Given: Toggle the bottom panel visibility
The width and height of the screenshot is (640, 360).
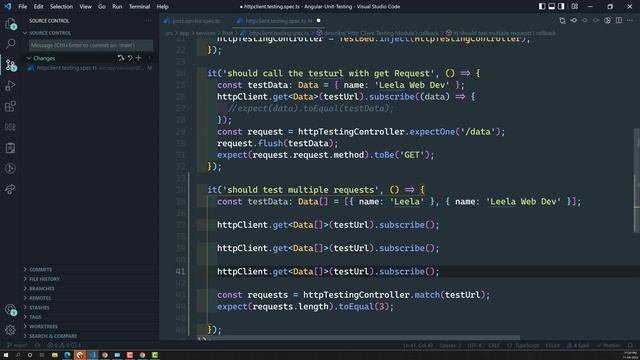Looking at the screenshot, I should pyautogui.click(x=551, y=7).
